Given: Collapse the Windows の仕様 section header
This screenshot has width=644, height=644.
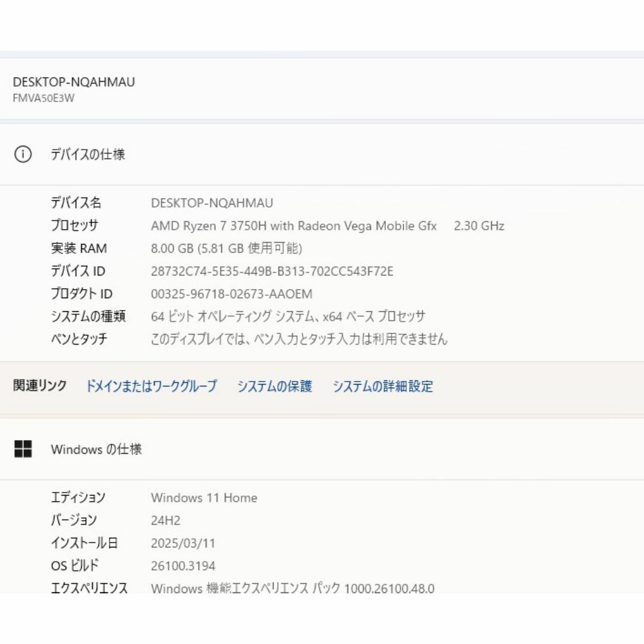Looking at the screenshot, I should tap(322, 449).
